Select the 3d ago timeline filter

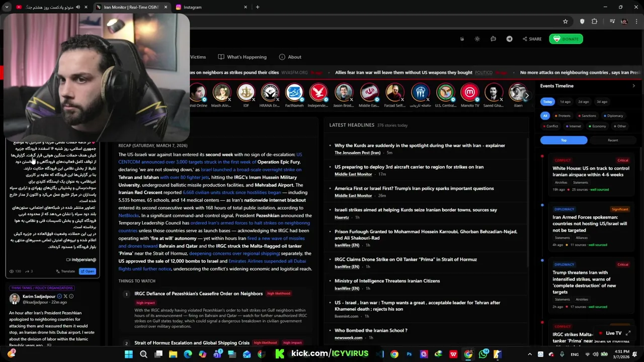602,102
